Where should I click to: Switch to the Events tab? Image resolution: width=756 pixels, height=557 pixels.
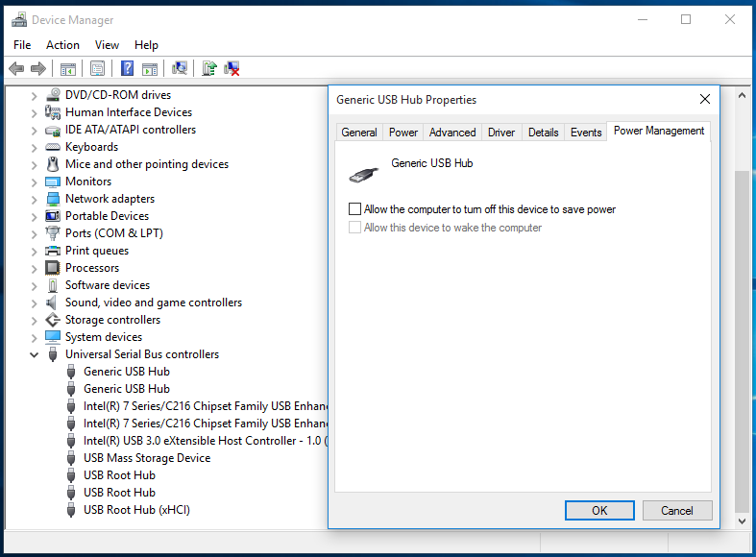click(x=586, y=132)
